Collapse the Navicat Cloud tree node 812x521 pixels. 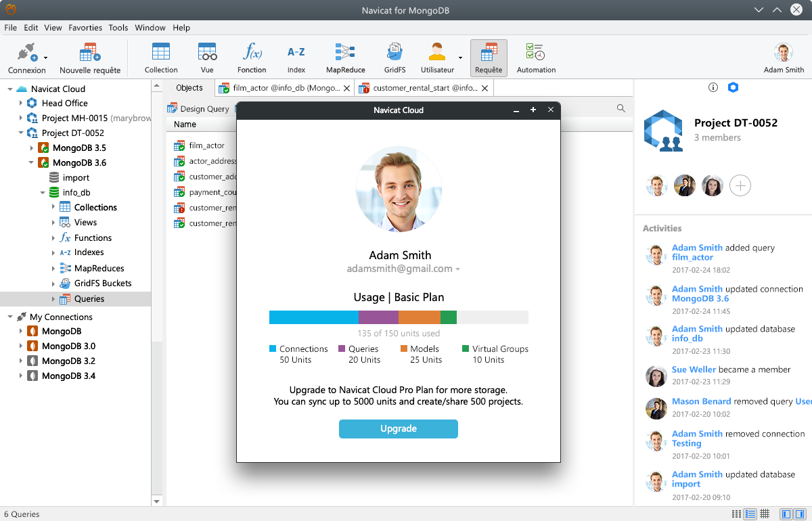10,89
